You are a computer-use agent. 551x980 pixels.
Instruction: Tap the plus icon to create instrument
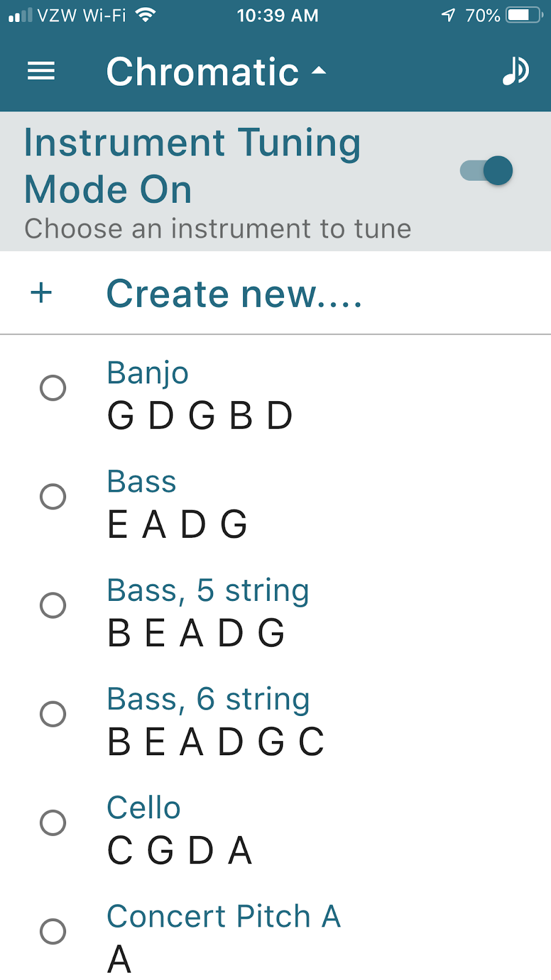41,293
